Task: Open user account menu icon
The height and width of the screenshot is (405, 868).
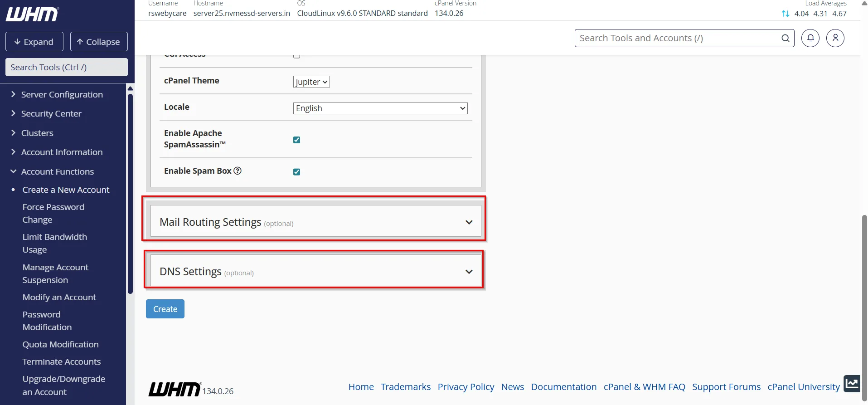Action: click(x=835, y=38)
